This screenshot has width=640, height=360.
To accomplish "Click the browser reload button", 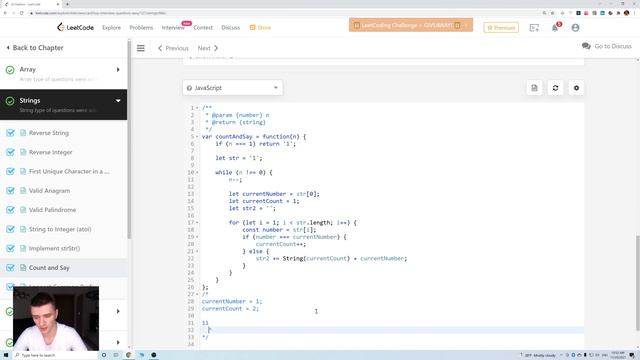I will tap(22, 13).
